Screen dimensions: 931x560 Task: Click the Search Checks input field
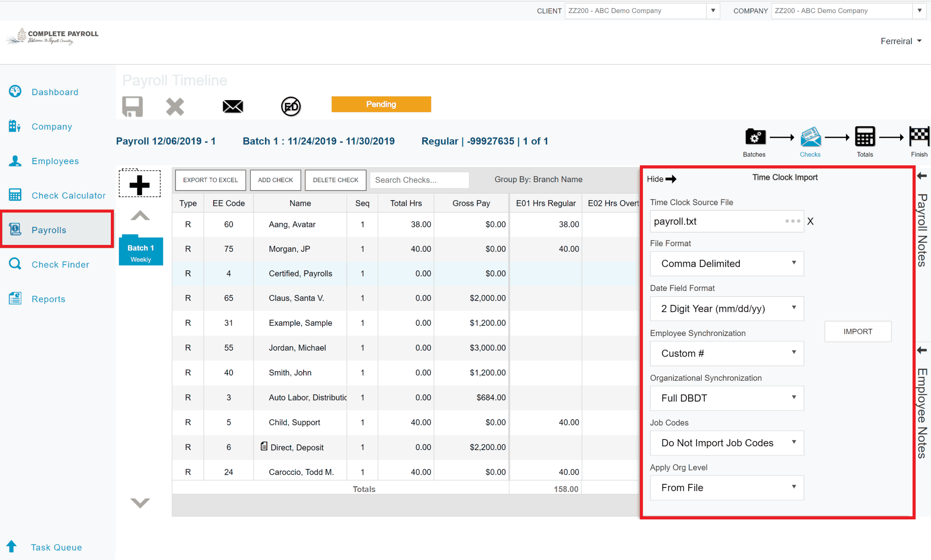419,180
